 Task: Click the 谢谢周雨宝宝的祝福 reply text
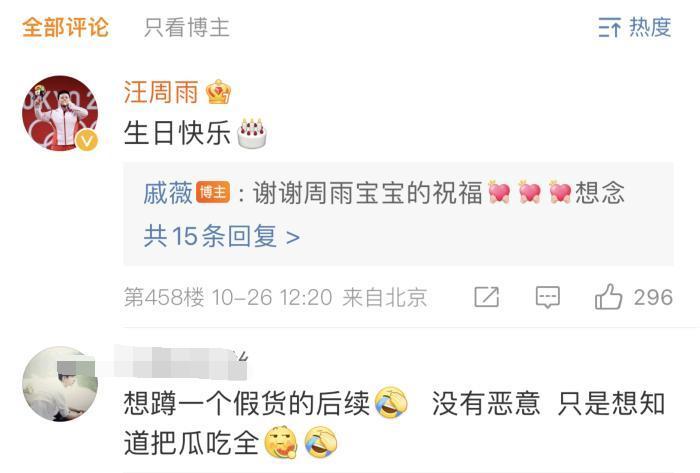pos(368,193)
